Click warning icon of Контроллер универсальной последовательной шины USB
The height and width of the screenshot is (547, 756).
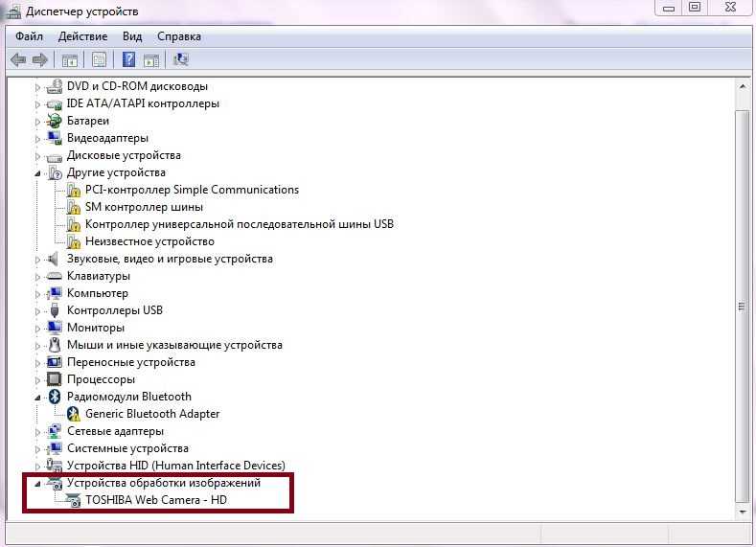[x=73, y=224]
